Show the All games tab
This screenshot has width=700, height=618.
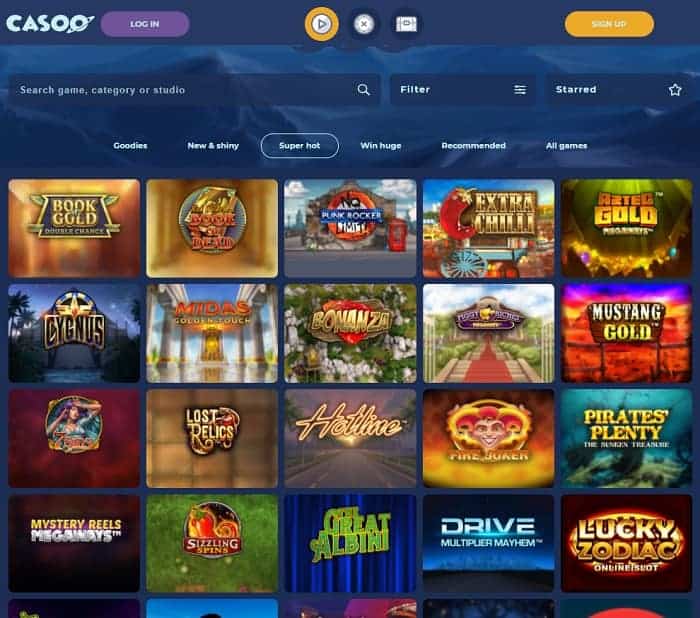567,146
